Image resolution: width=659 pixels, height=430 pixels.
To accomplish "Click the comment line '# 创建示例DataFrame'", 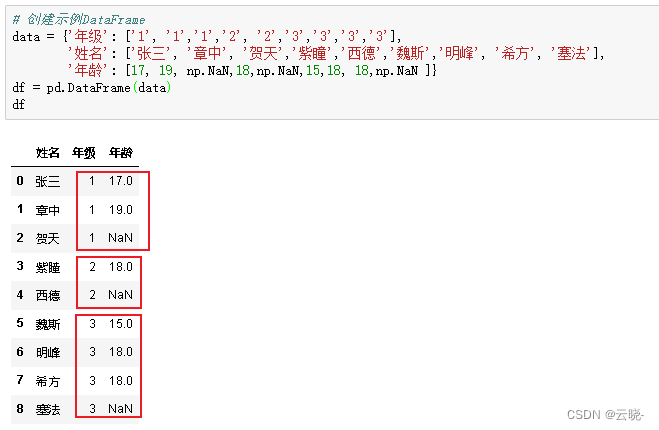I will pos(79,20).
